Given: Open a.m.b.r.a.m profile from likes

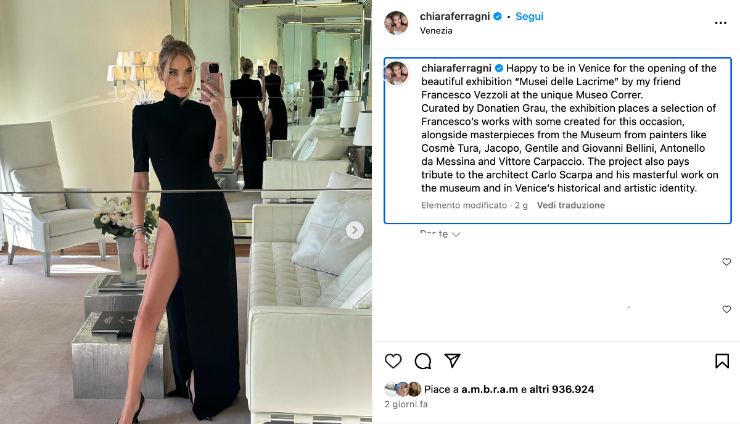Looking at the screenshot, I should pos(489,390).
